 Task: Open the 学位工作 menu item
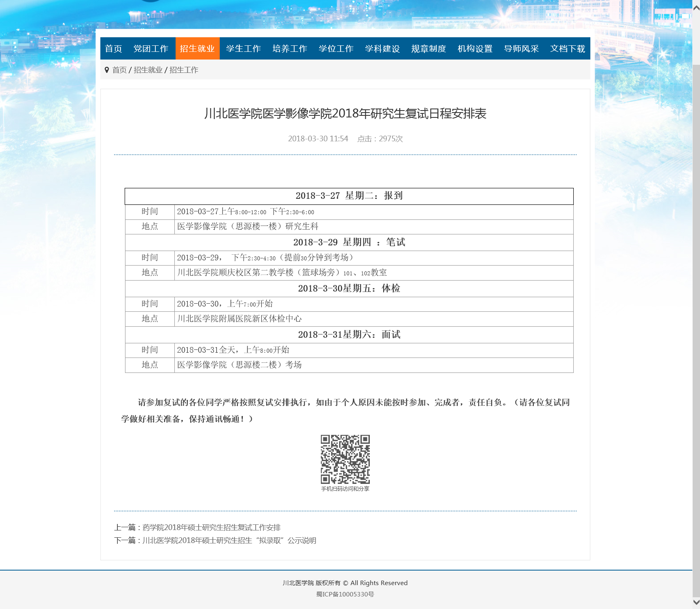(x=336, y=49)
